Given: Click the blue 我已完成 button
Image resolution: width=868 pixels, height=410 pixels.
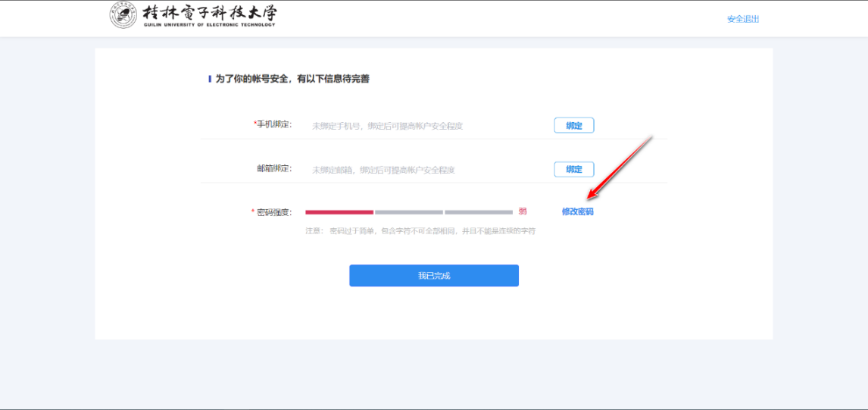Looking at the screenshot, I should tap(433, 276).
